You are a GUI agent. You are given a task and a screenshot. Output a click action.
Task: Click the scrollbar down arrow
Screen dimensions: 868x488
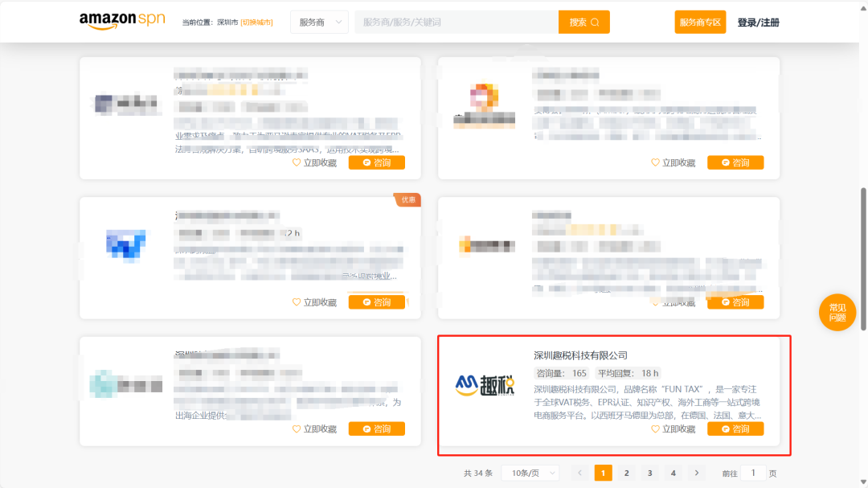(862, 481)
